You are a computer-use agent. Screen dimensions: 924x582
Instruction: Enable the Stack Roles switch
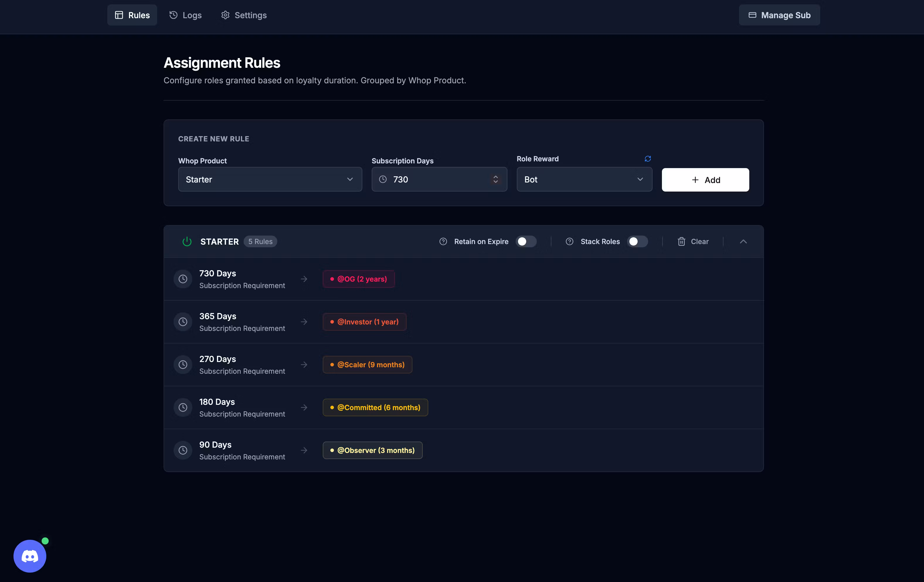tap(637, 241)
